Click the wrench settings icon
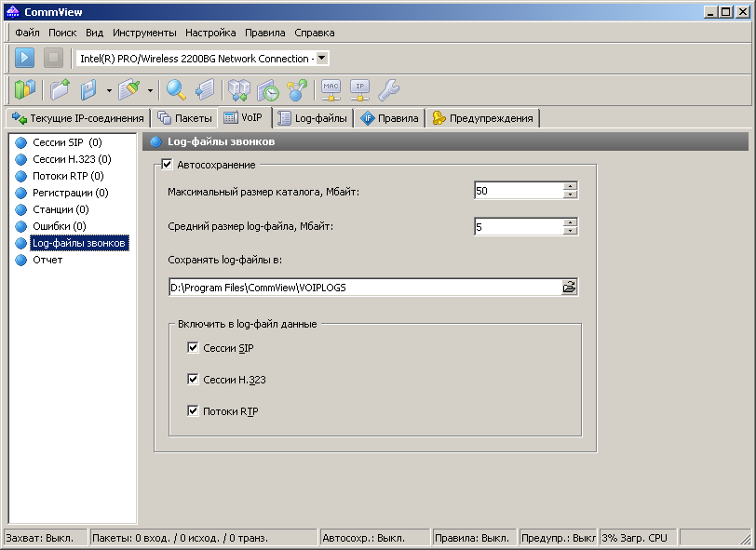 (x=388, y=89)
